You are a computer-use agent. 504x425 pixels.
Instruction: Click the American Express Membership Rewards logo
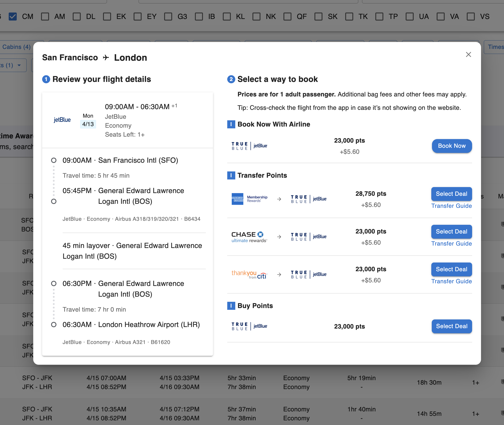pyautogui.click(x=249, y=199)
